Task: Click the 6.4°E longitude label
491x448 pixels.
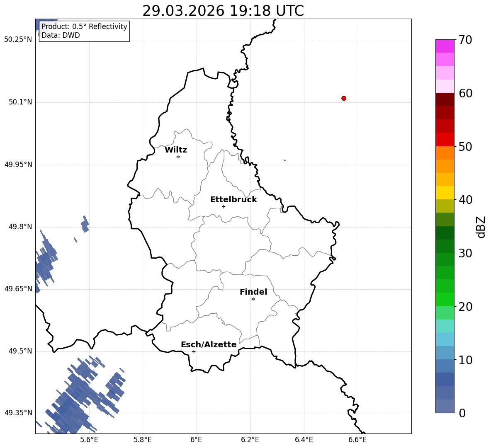Action: [304, 440]
